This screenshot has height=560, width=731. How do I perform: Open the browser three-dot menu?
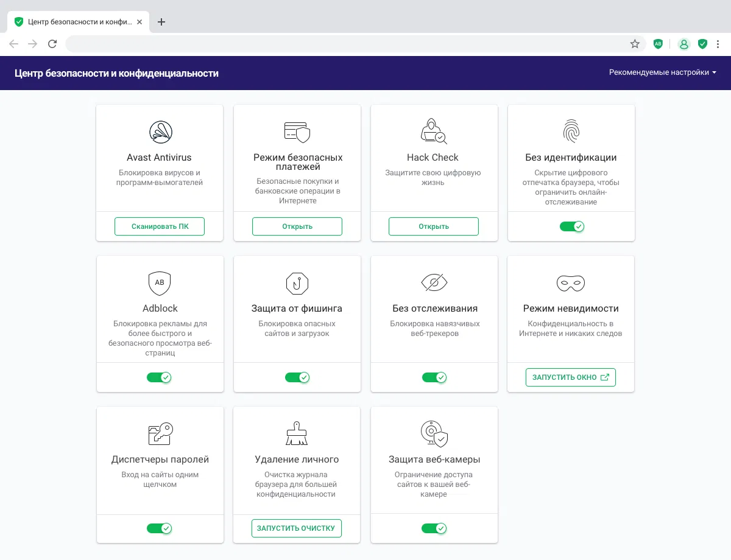click(x=718, y=44)
